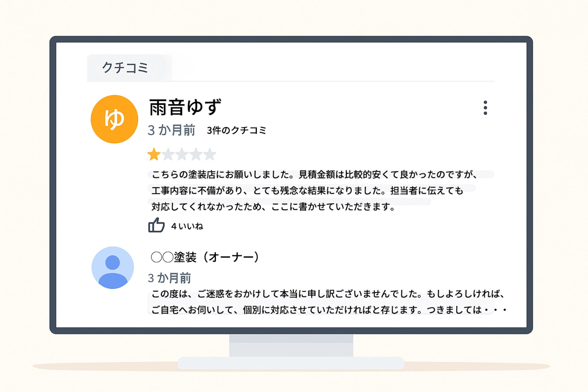Image resolution: width=588 pixels, height=392 pixels.
Task: Click the owner reply's 3 か月前 timestamp
Action: coord(169,278)
